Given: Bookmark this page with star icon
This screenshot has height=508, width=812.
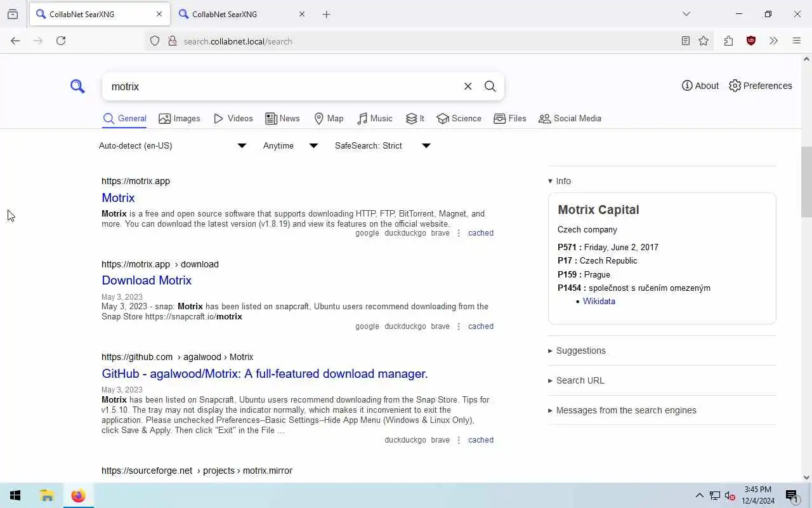Looking at the screenshot, I should point(704,41).
